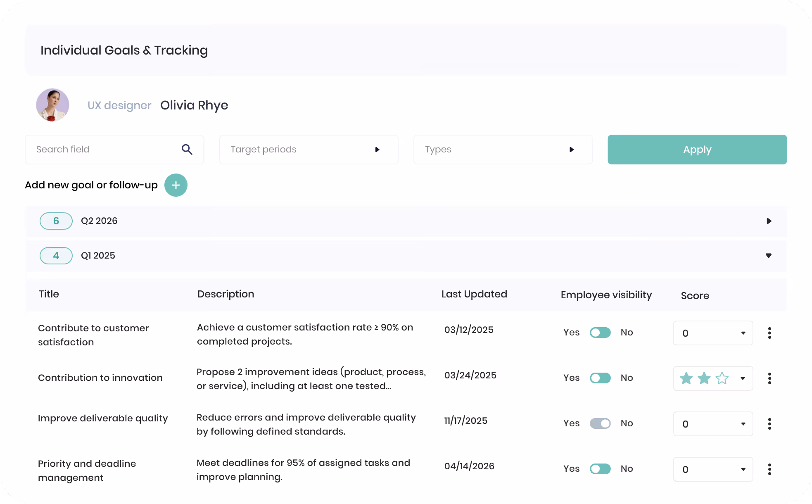Open kebab menu for Contribute to customer satisfaction
The height and width of the screenshot is (504, 812).
coord(769,333)
